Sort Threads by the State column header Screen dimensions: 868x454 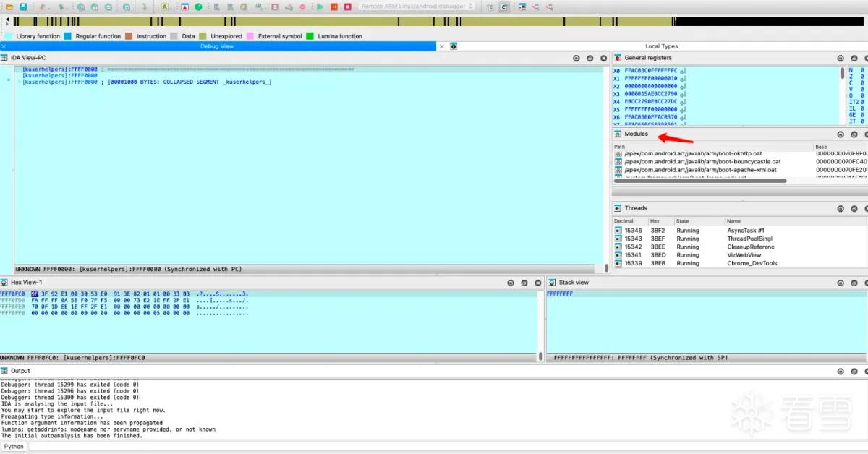(x=699, y=221)
